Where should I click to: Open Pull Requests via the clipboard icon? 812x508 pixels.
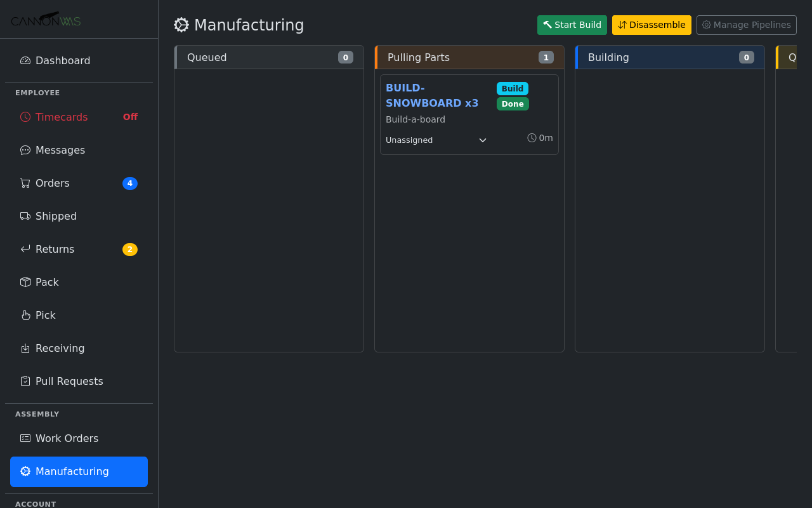[x=25, y=381]
